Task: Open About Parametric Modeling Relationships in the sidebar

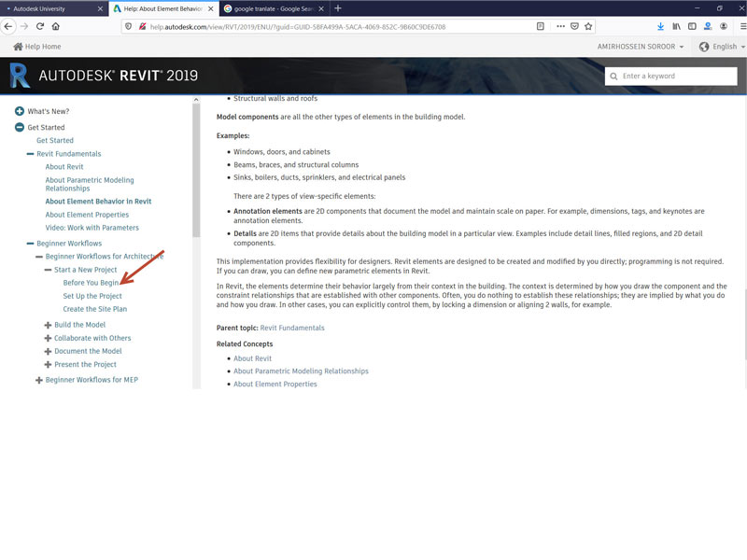Action: click(x=90, y=184)
